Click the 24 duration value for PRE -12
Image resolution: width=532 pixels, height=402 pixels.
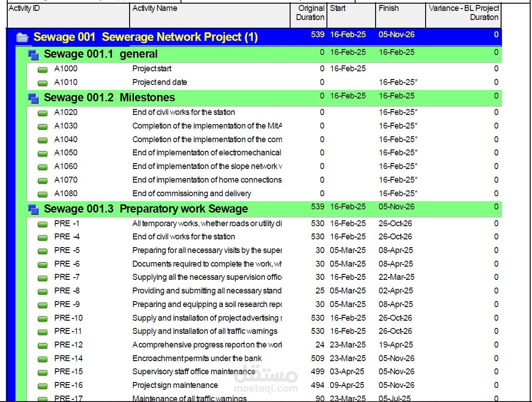click(320, 345)
